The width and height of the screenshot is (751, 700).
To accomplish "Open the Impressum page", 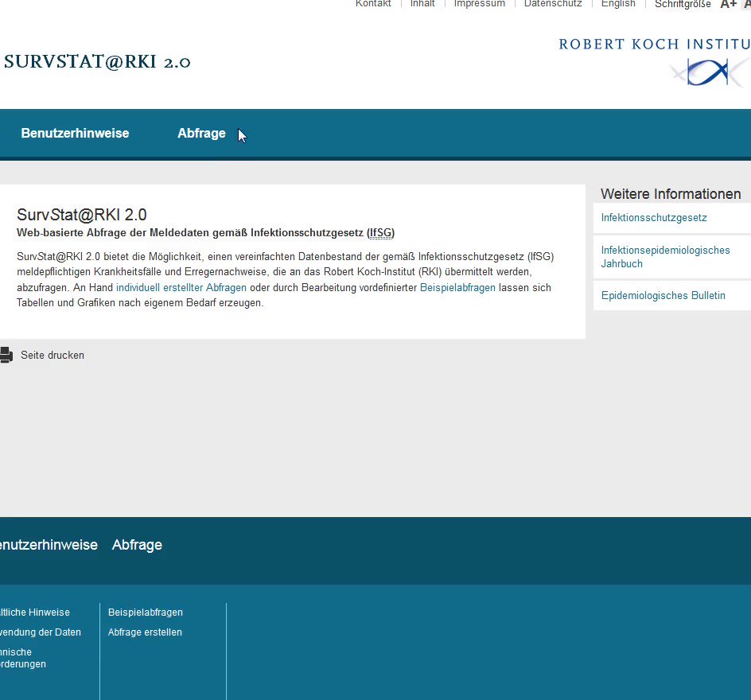I will [x=480, y=4].
